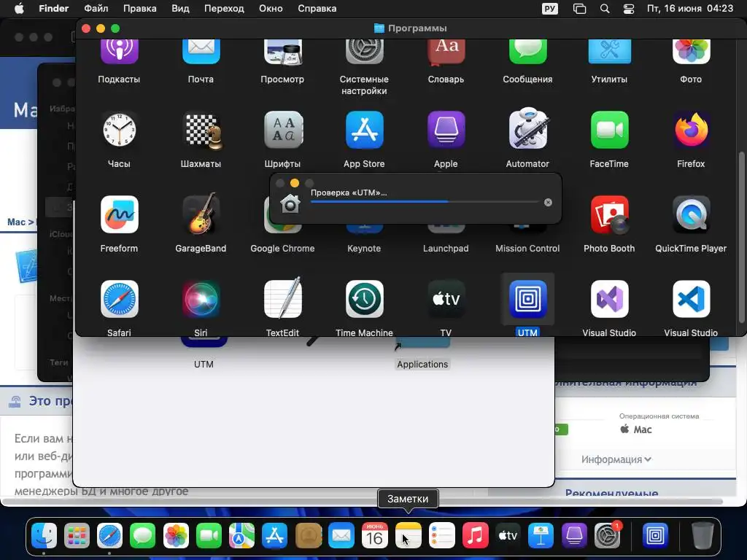Expand the Информация section on webpage
747x560 pixels.
coord(616,459)
